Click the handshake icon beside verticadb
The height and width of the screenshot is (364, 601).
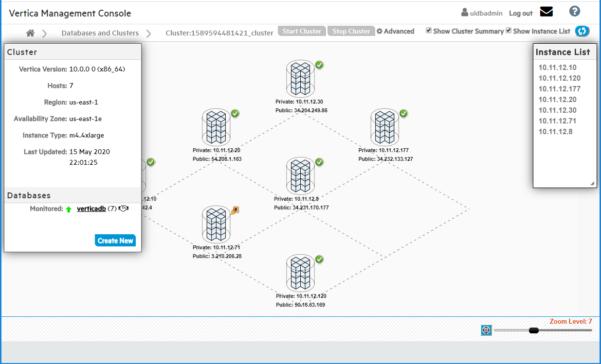pyautogui.click(x=124, y=208)
